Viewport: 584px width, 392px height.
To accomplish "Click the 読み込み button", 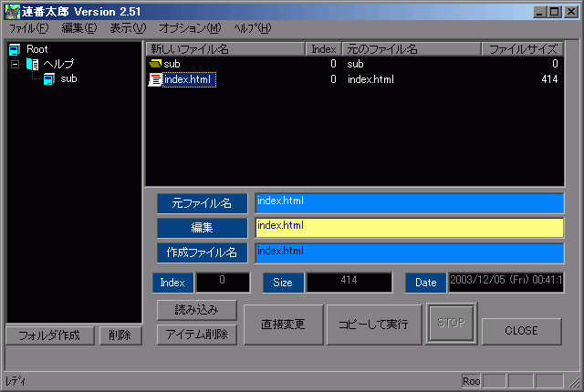I will (x=197, y=310).
